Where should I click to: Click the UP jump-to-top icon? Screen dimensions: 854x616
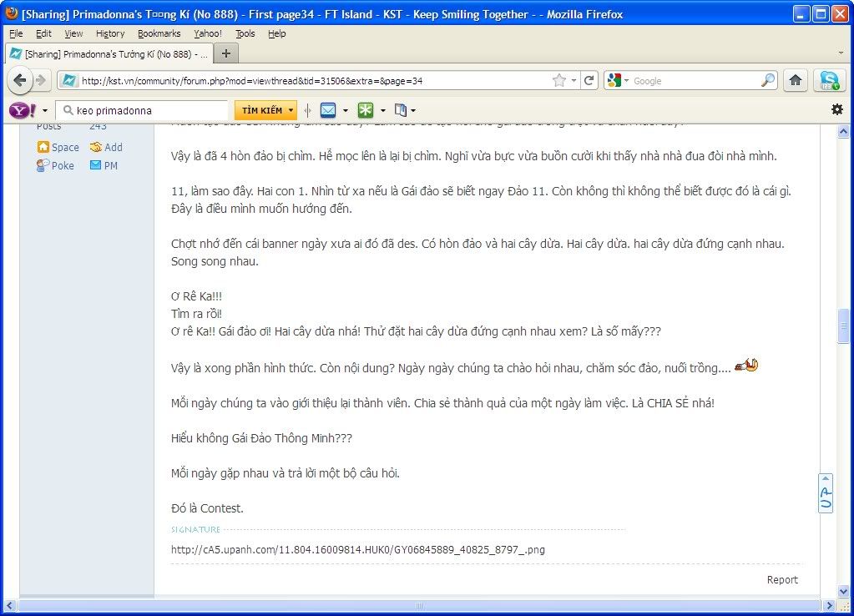tap(826, 493)
